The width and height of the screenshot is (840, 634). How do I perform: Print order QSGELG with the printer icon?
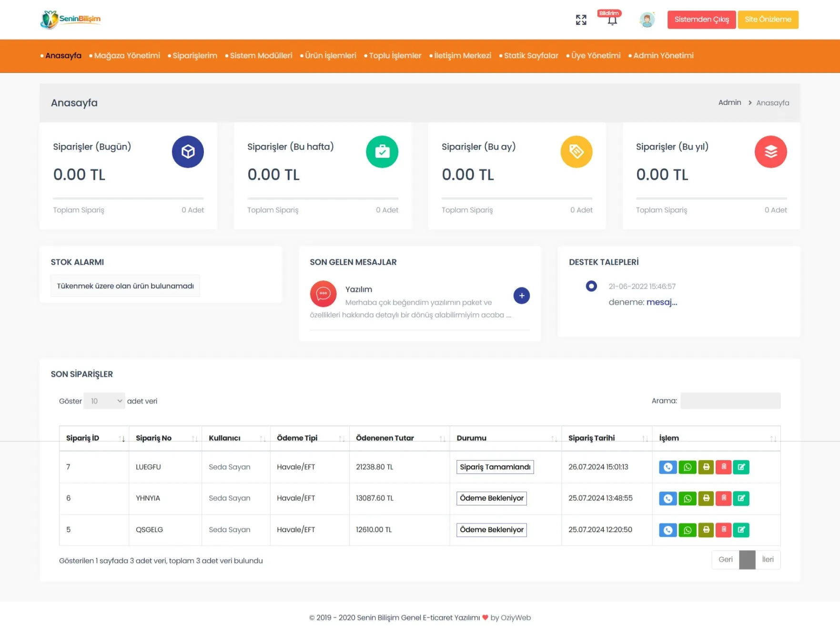[x=706, y=530]
